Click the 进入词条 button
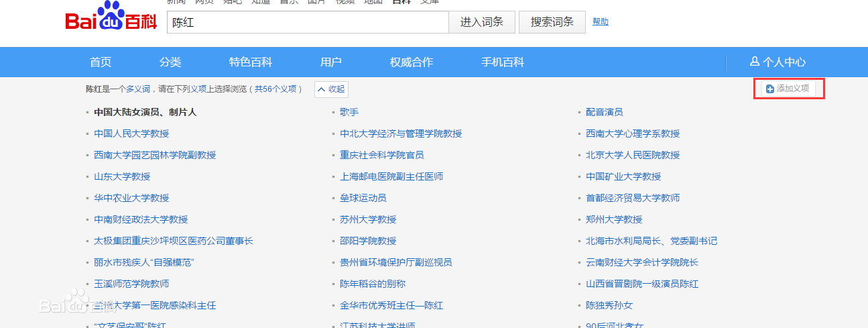The image size is (868, 328). (x=482, y=22)
